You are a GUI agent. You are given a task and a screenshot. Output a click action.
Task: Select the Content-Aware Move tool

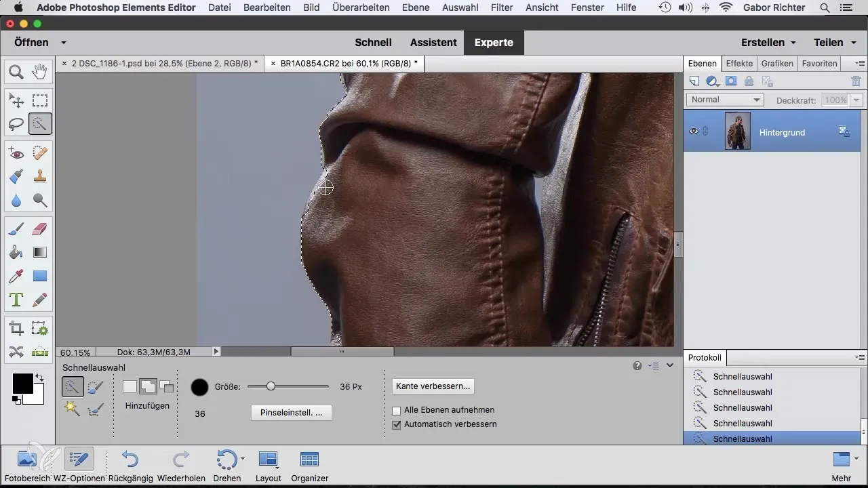coord(16,352)
